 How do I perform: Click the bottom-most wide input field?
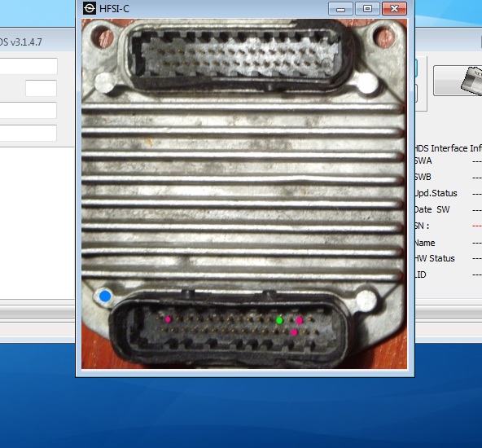coord(28,133)
